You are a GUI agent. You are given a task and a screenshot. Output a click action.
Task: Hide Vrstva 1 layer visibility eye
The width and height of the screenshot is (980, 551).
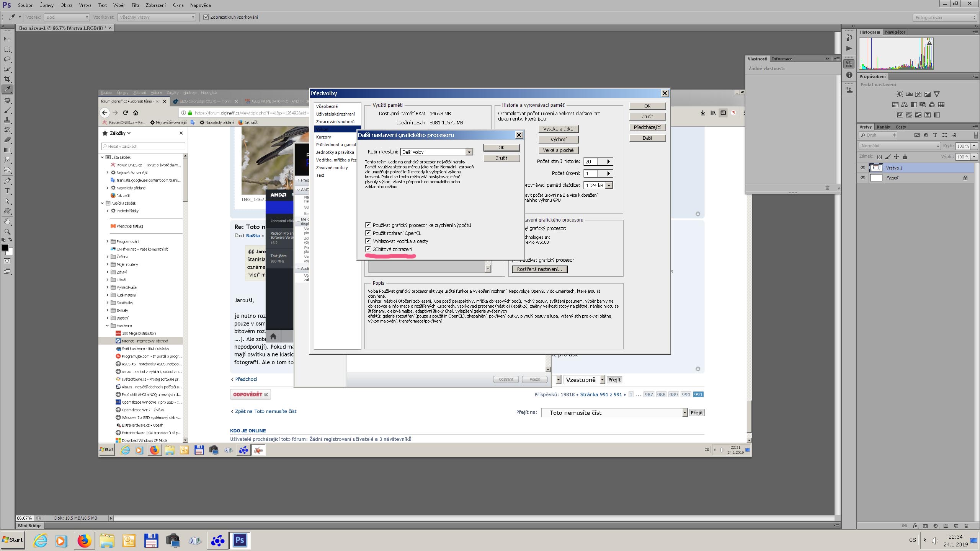[862, 168]
